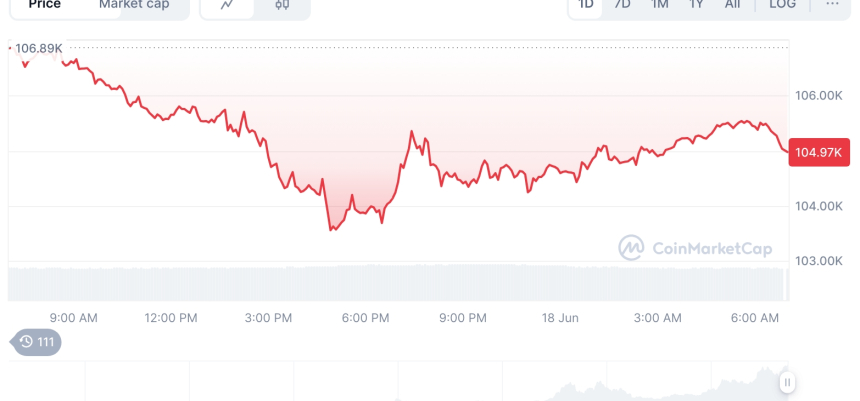Click the range slider handle at right edge
The height and width of the screenshot is (401, 860).
[788, 382]
